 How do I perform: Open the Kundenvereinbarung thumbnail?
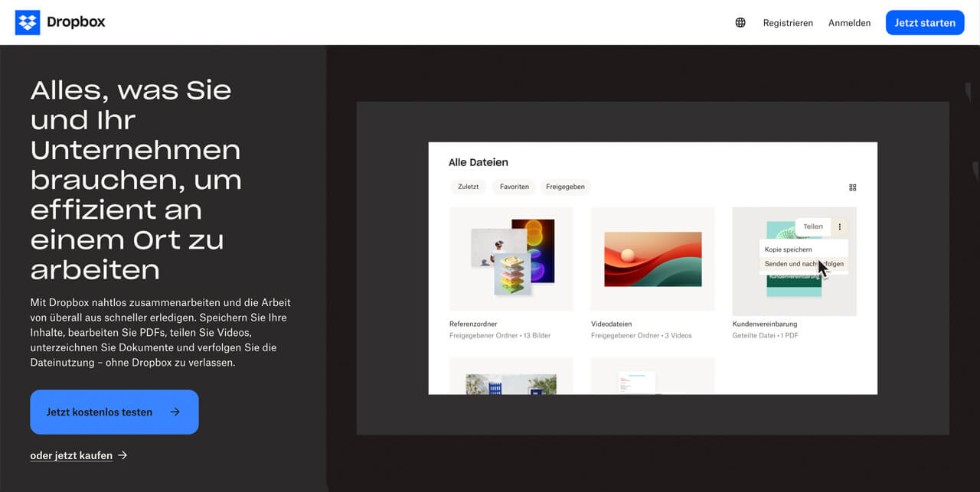(795, 261)
